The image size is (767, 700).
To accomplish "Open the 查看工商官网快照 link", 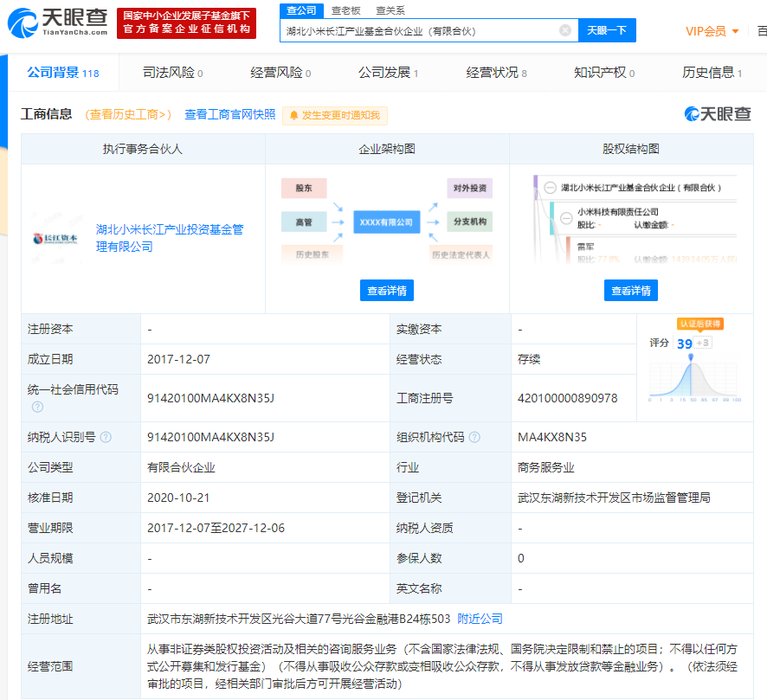I will (x=230, y=114).
